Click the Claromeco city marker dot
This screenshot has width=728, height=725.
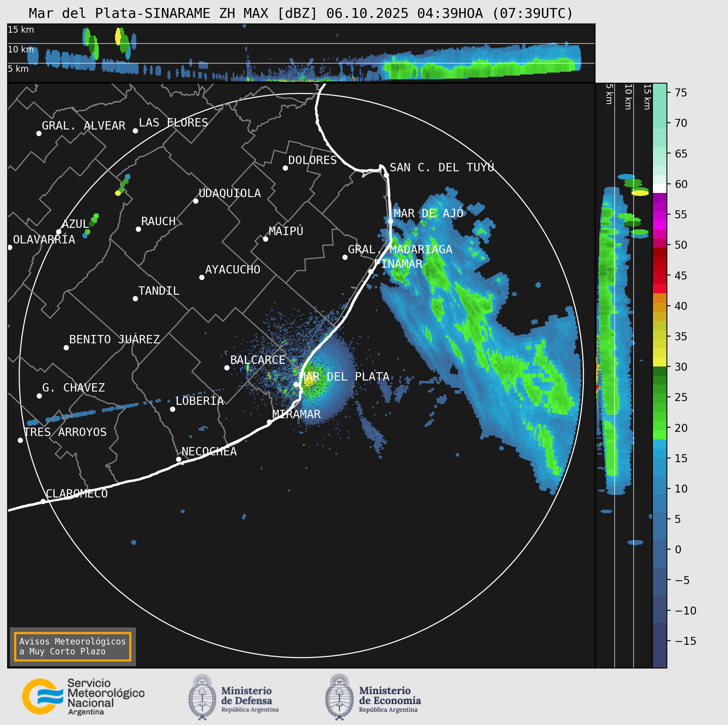pyautogui.click(x=43, y=501)
